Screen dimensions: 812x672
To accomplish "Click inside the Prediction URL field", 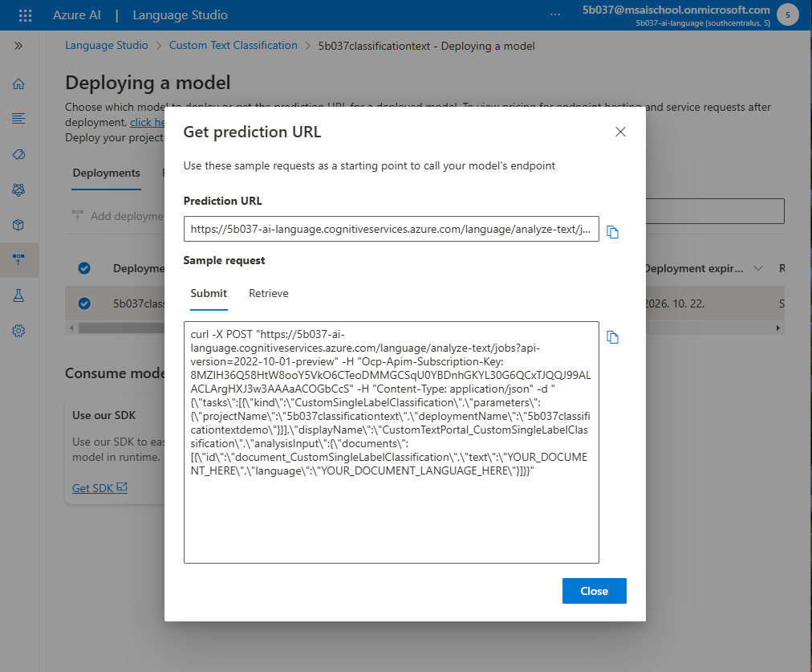I will 391,229.
